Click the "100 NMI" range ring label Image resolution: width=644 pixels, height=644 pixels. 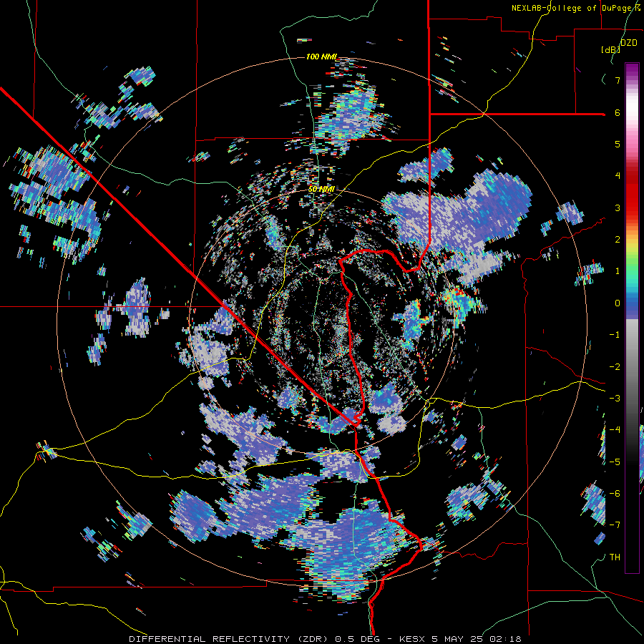321,57
